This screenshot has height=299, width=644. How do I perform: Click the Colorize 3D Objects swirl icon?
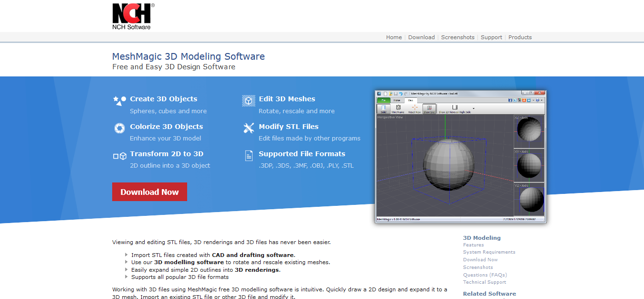[119, 128]
